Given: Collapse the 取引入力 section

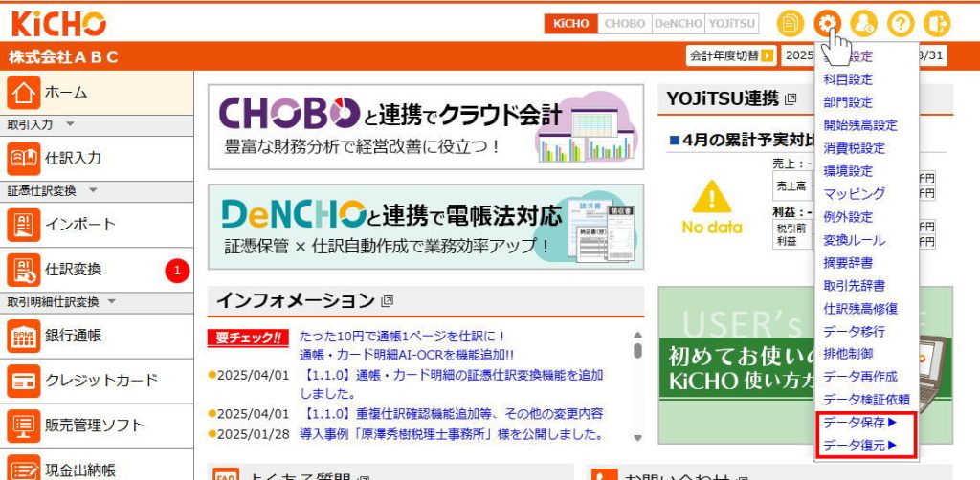Looking at the screenshot, I should pyautogui.click(x=70, y=124).
